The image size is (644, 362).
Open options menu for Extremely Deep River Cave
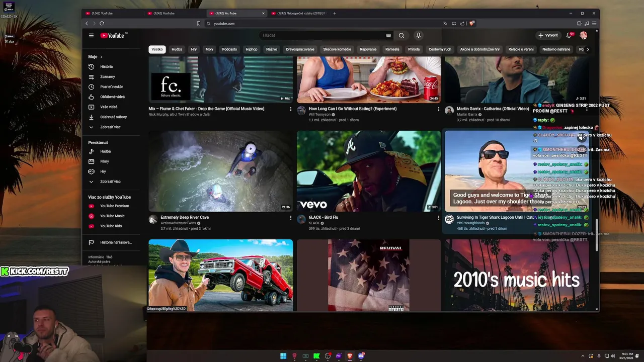[290, 218]
